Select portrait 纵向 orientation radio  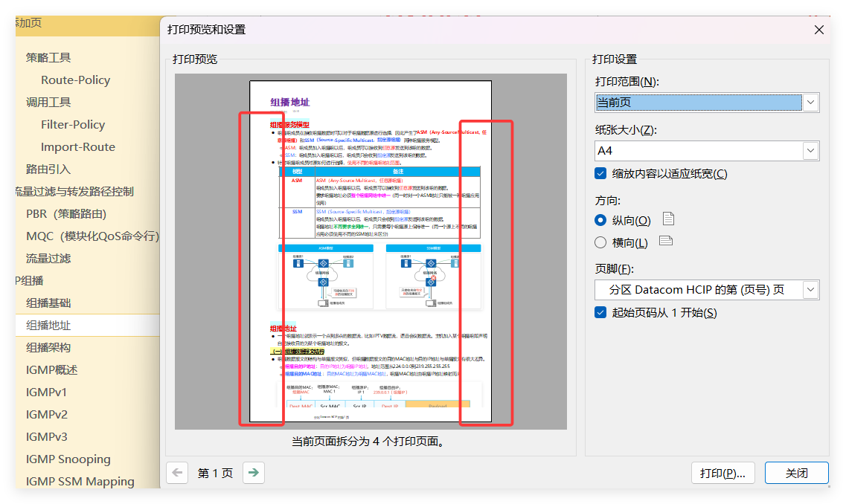pos(600,220)
